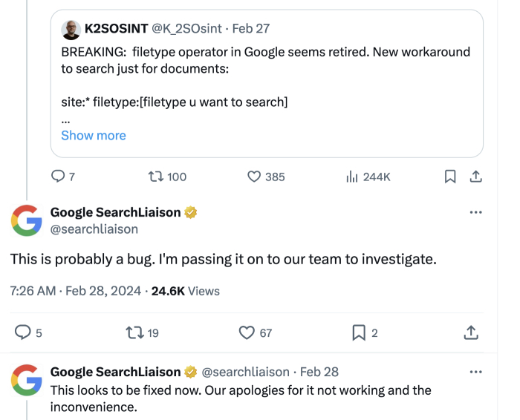Open the 7:26 AM Feb 28, 2024 timestamp
520x420 pixels.
[76, 291]
